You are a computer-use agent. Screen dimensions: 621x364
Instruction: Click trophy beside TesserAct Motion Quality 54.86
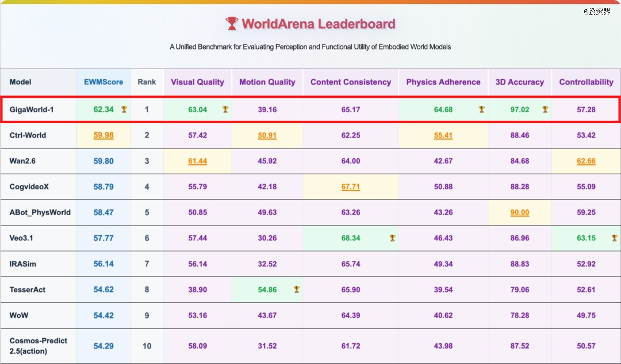point(297,290)
